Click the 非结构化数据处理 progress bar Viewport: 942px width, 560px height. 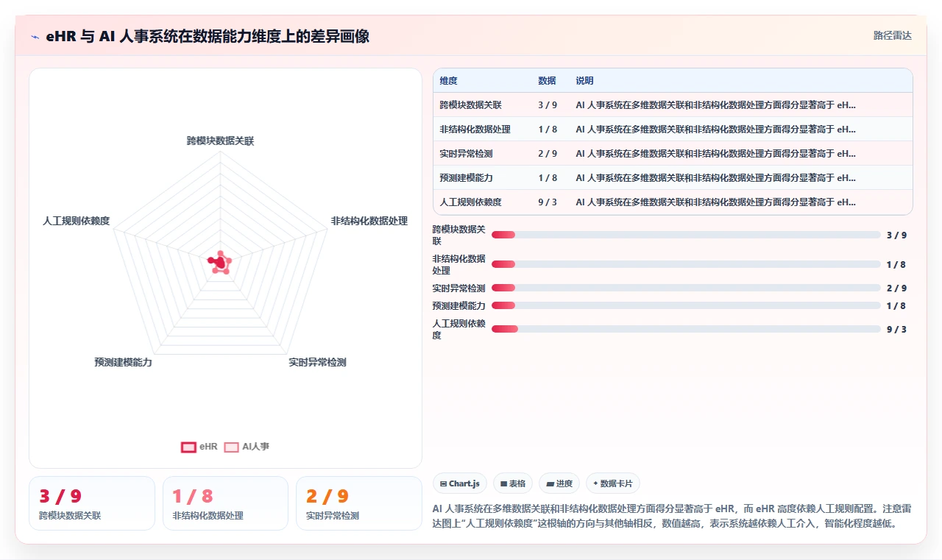(x=686, y=264)
